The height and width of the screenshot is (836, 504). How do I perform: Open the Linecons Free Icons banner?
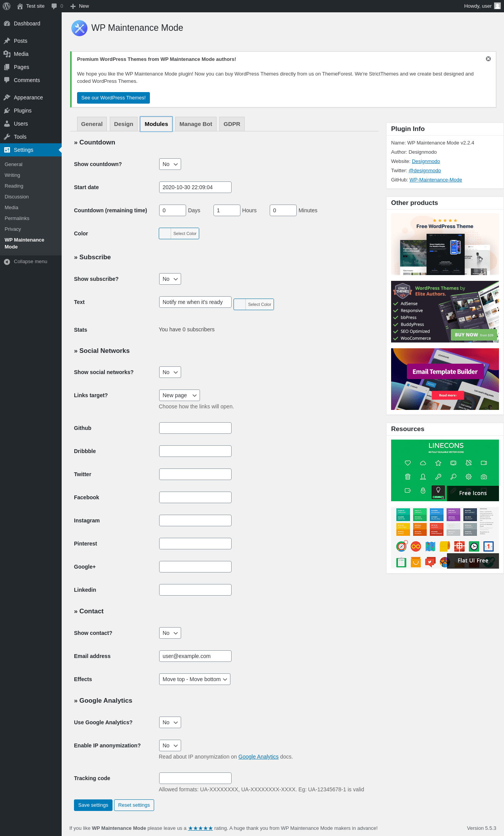[445, 470]
